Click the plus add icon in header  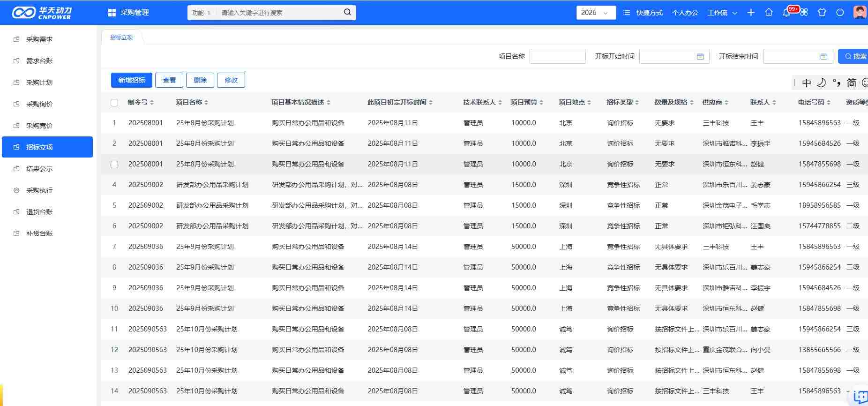coord(751,13)
